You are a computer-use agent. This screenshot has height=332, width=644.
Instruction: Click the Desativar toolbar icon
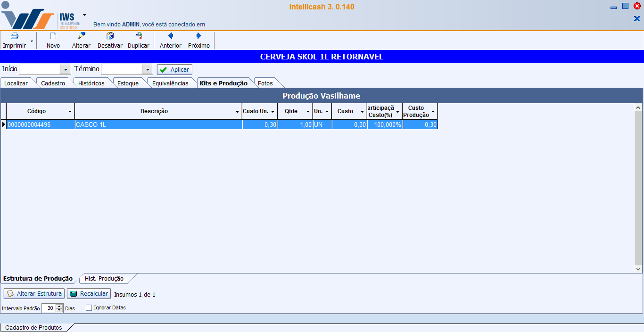tap(110, 36)
